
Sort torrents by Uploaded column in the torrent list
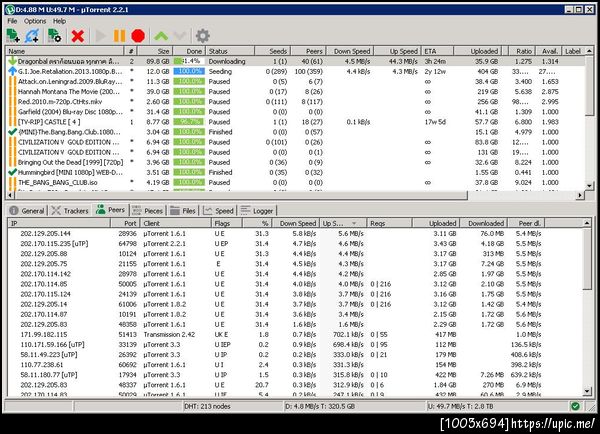click(x=478, y=51)
